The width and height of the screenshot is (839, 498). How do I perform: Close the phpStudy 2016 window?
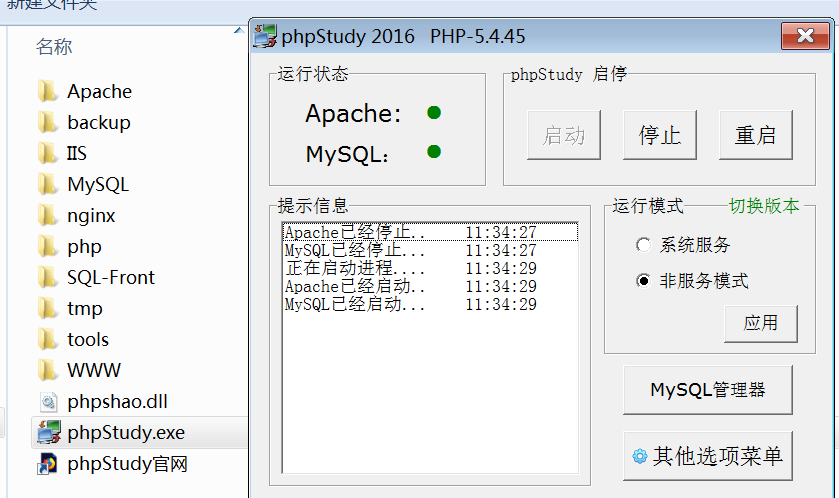(x=805, y=36)
